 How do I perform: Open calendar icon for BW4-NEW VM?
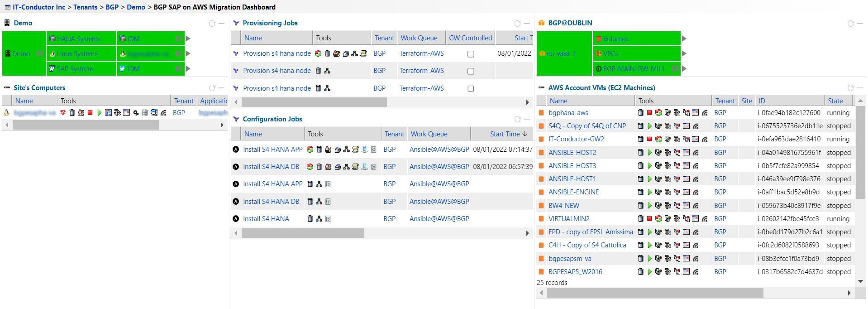click(686, 206)
